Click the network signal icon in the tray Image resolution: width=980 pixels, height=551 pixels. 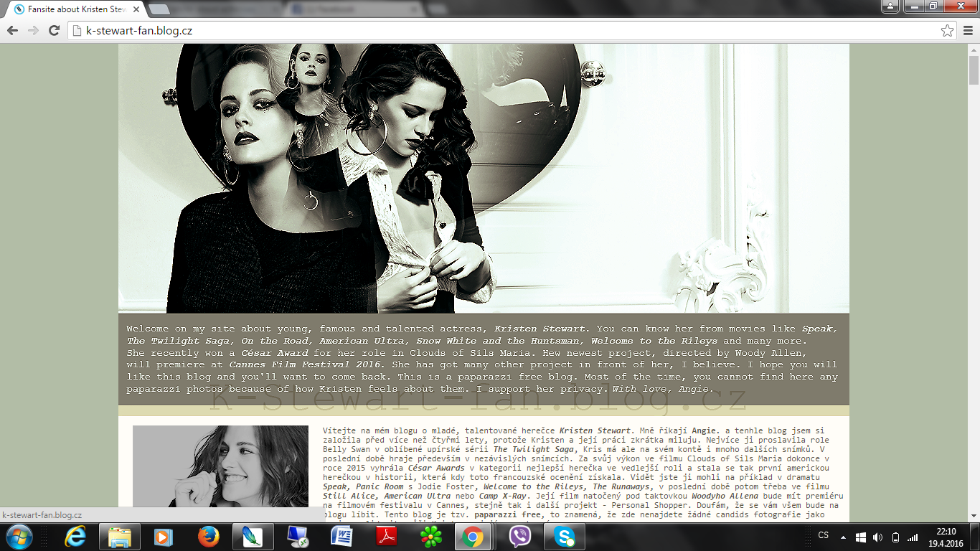coord(913,537)
